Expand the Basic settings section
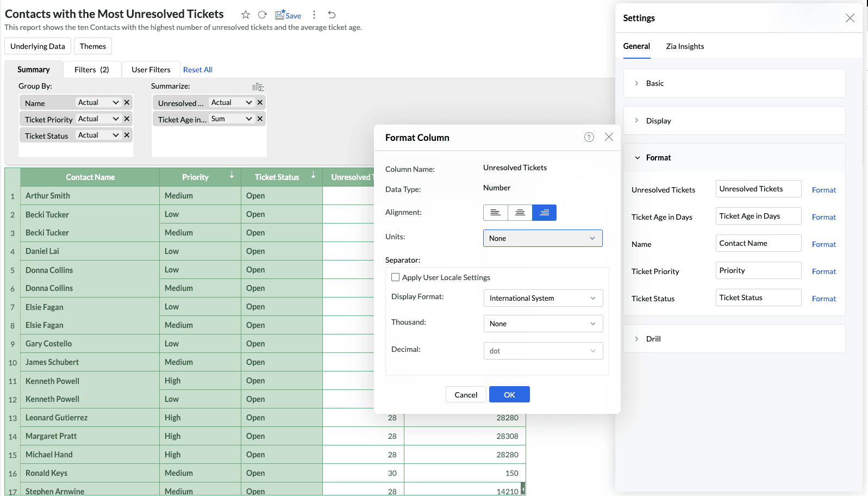Image resolution: width=868 pixels, height=496 pixels. point(734,83)
